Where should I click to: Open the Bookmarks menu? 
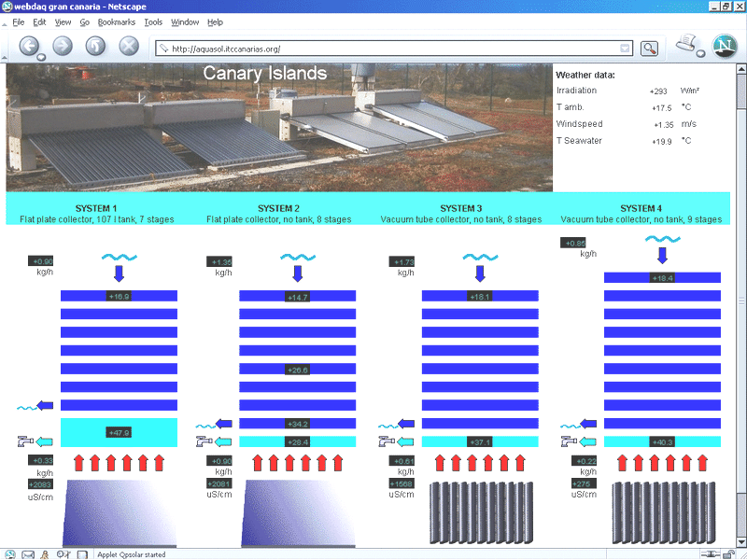coord(117,21)
